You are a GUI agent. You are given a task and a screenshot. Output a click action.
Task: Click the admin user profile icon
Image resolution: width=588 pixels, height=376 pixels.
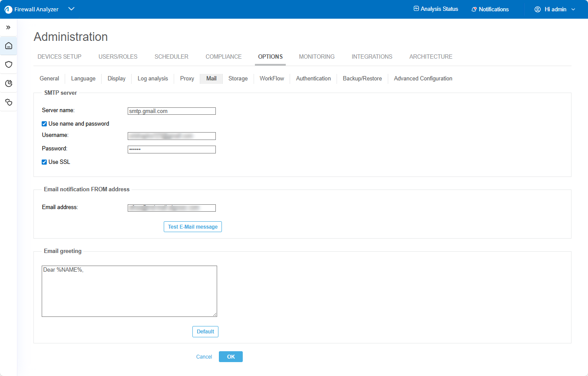click(x=538, y=9)
